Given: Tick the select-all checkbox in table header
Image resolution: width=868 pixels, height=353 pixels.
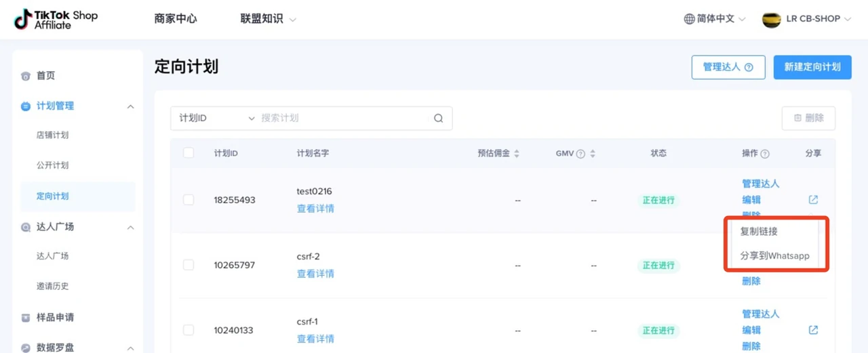Looking at the screenshot, I should (189, 153).
